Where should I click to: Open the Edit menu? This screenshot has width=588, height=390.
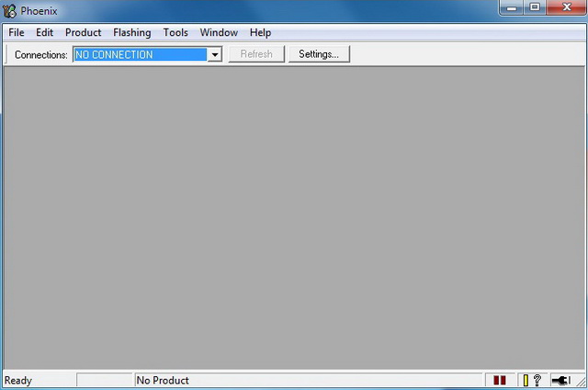click(x=45, y=33)
